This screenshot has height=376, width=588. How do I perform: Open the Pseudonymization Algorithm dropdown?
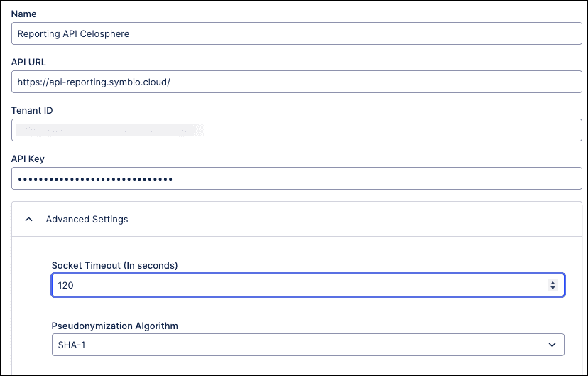pyautogui.click(x=307, y=345)
